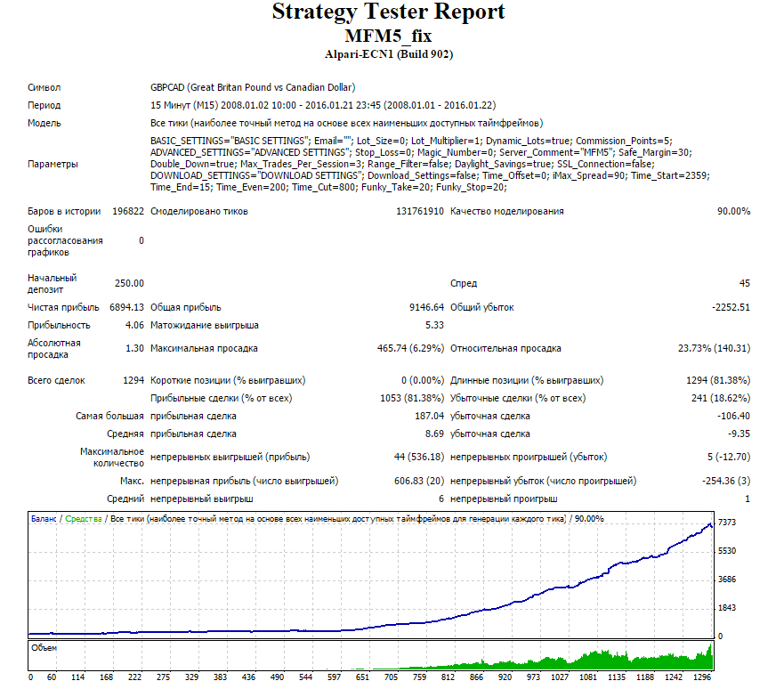Image resolution: width=784 pixels, height=681 pixels.
Task: Click the losing trades value 241 (18.62%)
Action: (721, 399)
